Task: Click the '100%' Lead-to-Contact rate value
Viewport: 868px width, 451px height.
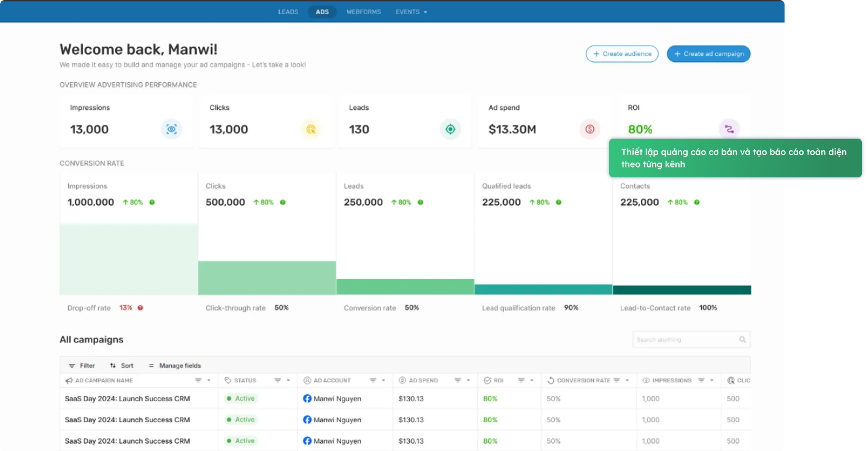Action: [708, 307]
